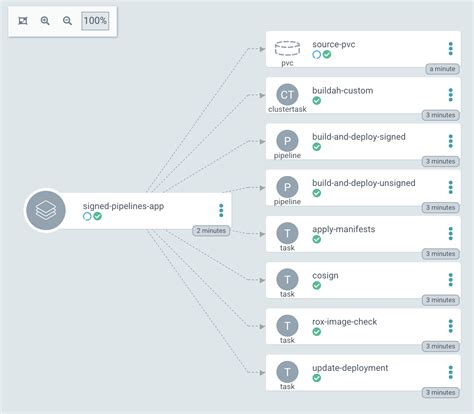Open the build-and-deploy-signed three-dot menu

(x=451, y=141)
